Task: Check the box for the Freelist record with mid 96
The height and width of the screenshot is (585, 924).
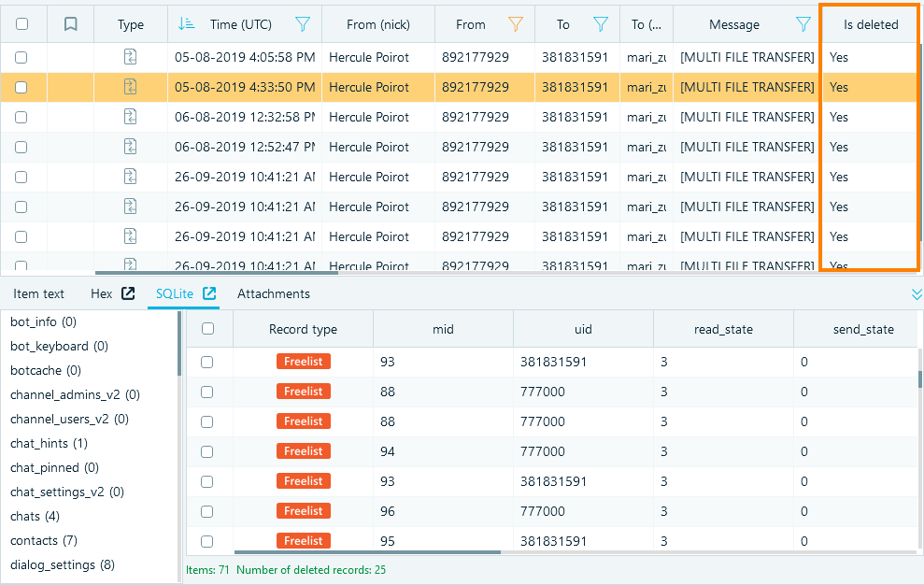Action: tap(206, 511)
